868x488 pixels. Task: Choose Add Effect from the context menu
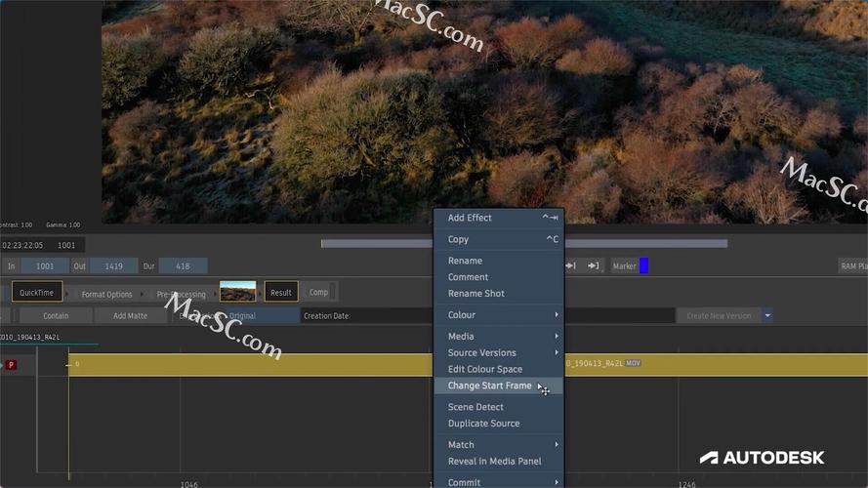coord(498,218)
